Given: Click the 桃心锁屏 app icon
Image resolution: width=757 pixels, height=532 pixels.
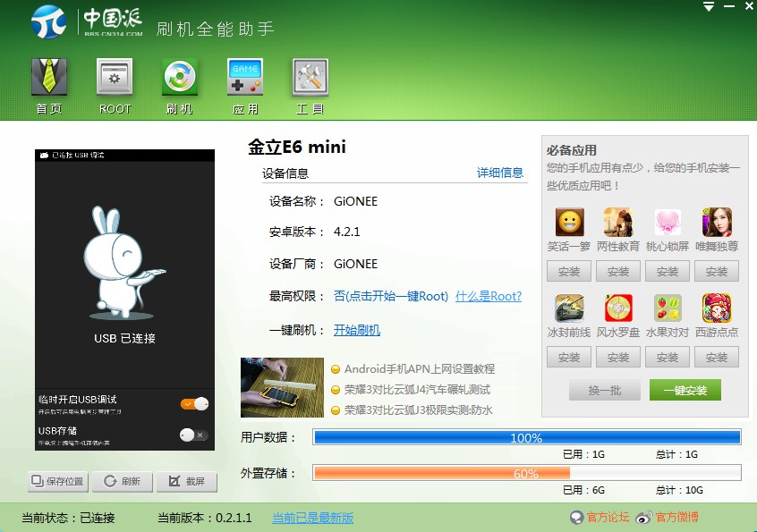Looking at the screenshot, I should coord(668,223).
